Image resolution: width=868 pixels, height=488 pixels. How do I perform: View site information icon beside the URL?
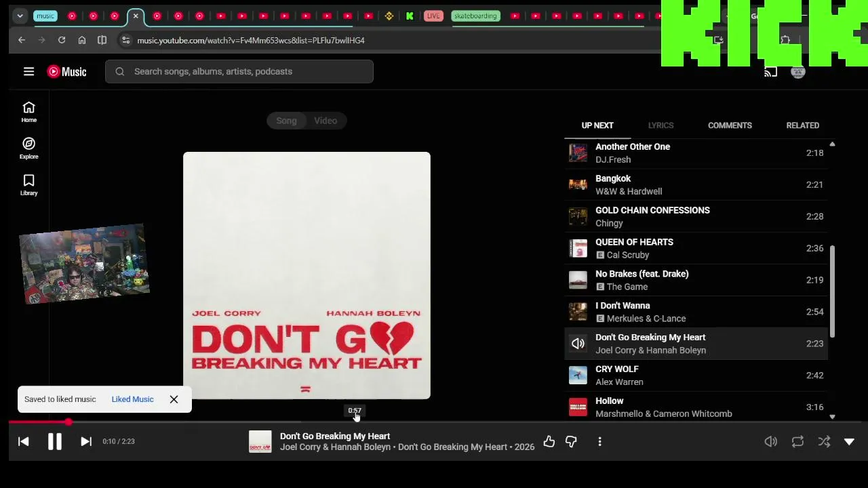click(x=125, y=40)
